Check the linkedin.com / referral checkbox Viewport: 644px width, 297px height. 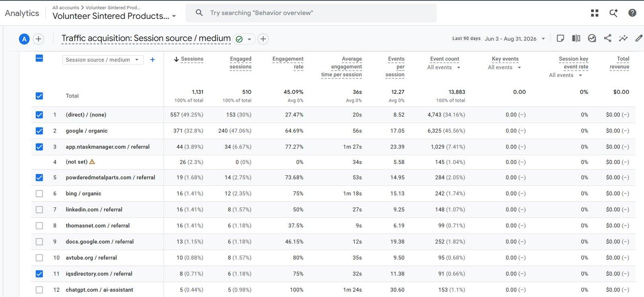39,209
